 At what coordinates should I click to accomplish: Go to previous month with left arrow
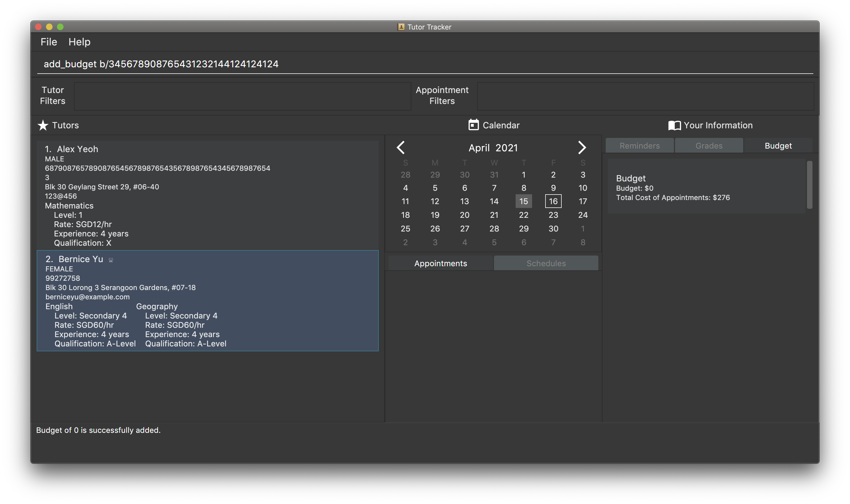(401, 147)
